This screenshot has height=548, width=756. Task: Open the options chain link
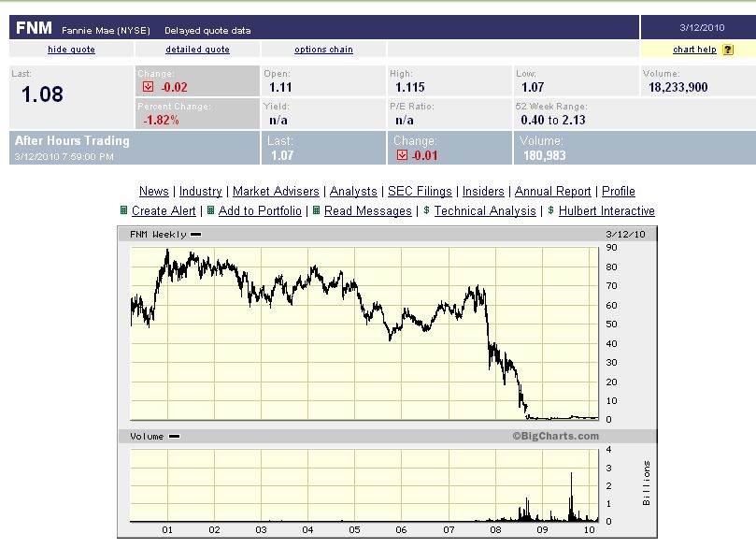pyautogui.click(x=323, y=50)
